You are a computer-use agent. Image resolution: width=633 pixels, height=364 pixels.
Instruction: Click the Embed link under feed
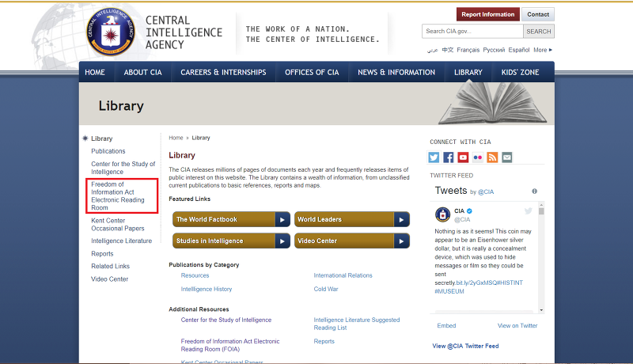[x=446, y=326]
